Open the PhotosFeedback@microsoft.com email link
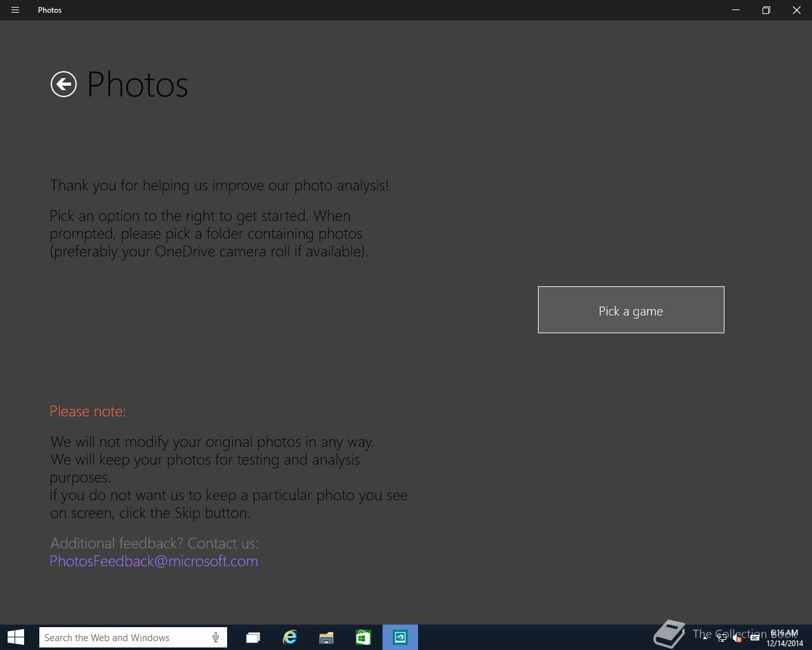 point(154,561)
